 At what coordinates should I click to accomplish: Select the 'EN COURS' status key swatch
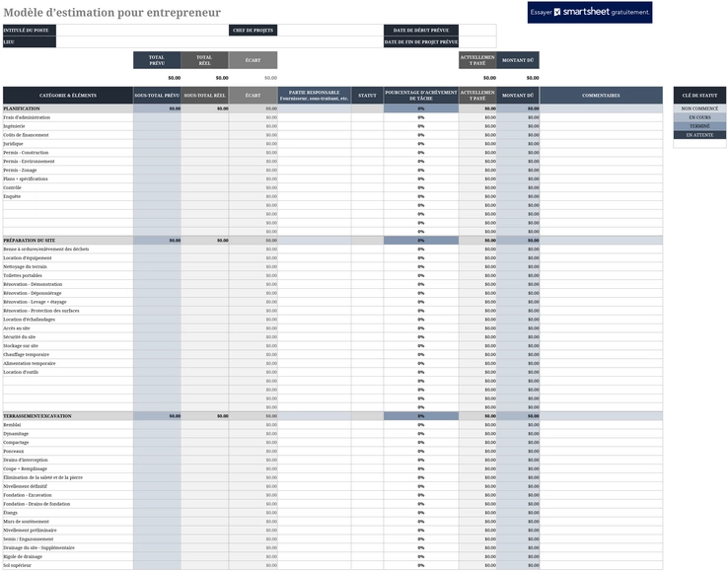pos(699,117)
